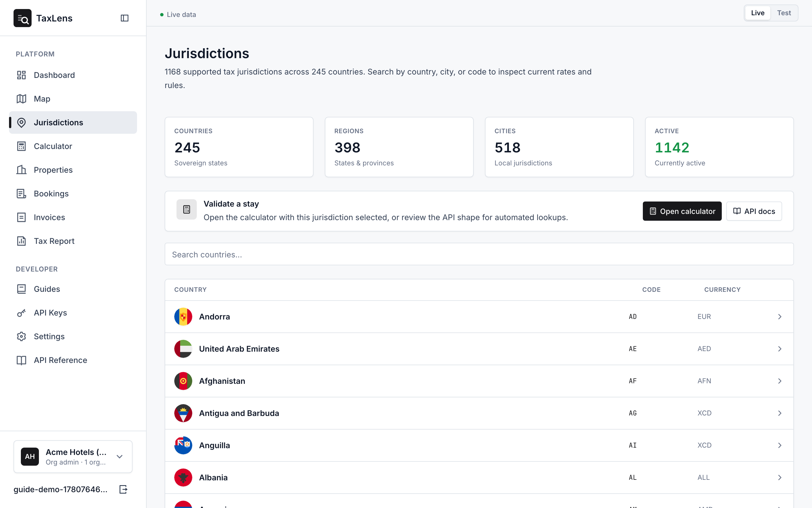The image size is (812, 508).
Task: Click the Active 1142 stat card
Action: [719, 147]
